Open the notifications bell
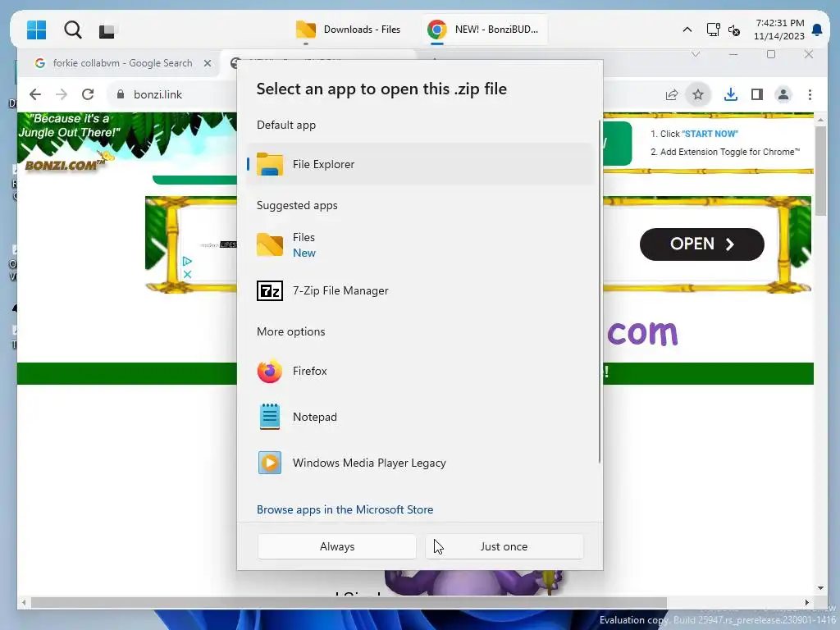This screenshot has width=840, height=630. click(x=817, y=30)
